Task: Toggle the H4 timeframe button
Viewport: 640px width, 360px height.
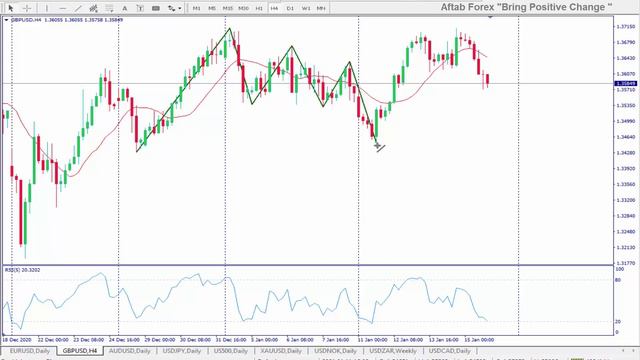Action: (274, 8)
